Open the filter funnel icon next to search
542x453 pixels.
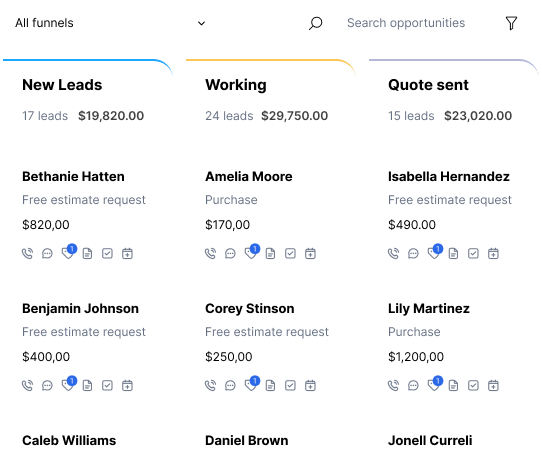pyautogui.click(x=511, y=23)
